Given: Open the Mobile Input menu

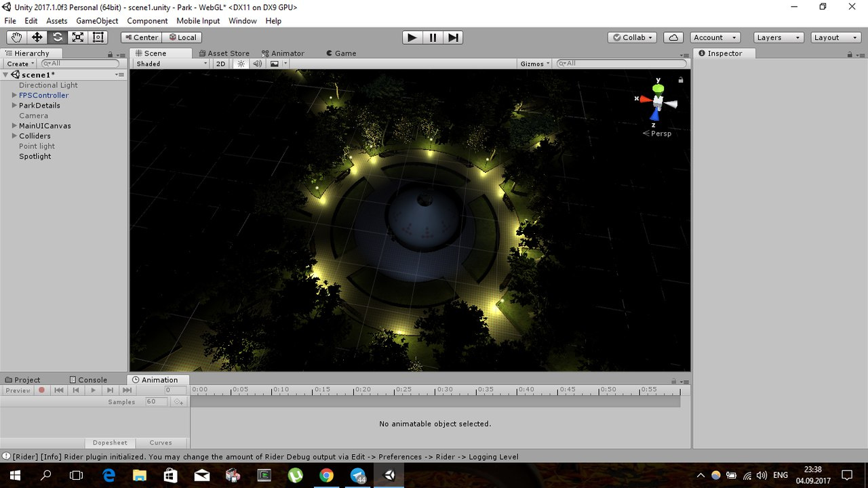Looking at the screenshot, I should (198, 21).
